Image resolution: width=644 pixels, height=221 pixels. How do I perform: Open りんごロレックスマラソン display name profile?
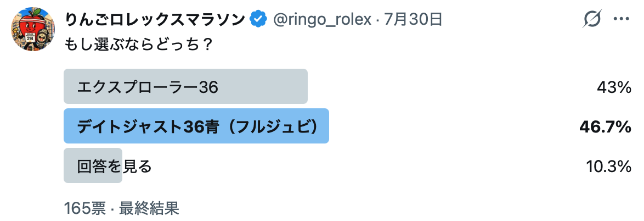(155, 19)
